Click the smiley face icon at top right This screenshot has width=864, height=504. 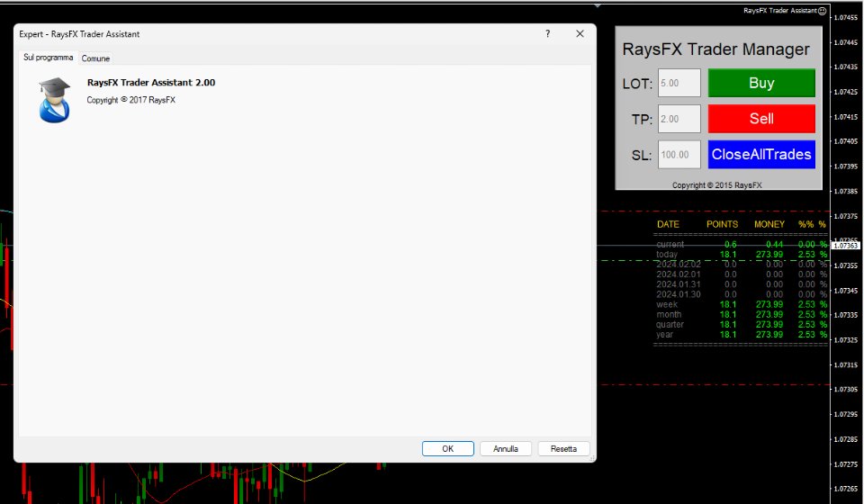pyautogui.click(x=823, y=11)
